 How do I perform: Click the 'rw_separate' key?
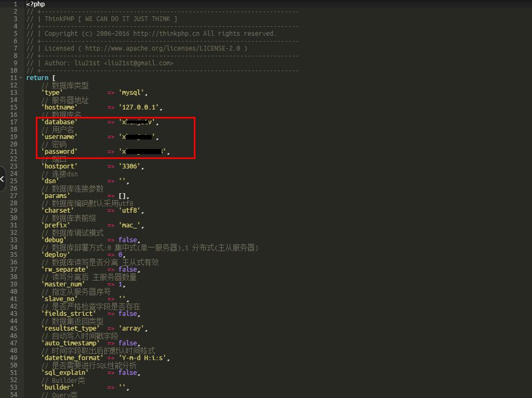(65, 270)
